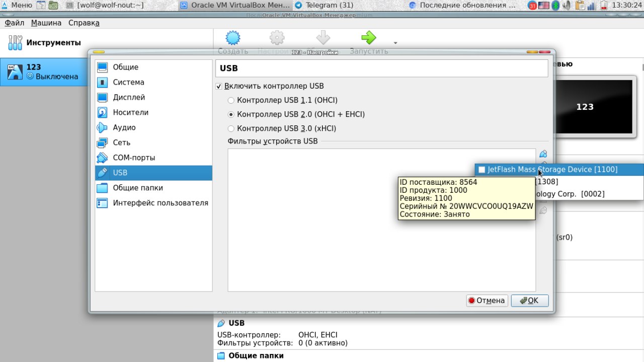Click the Общие папки folder icon in sidebar
Screen dimensions: 644x362
pos(102,188)
